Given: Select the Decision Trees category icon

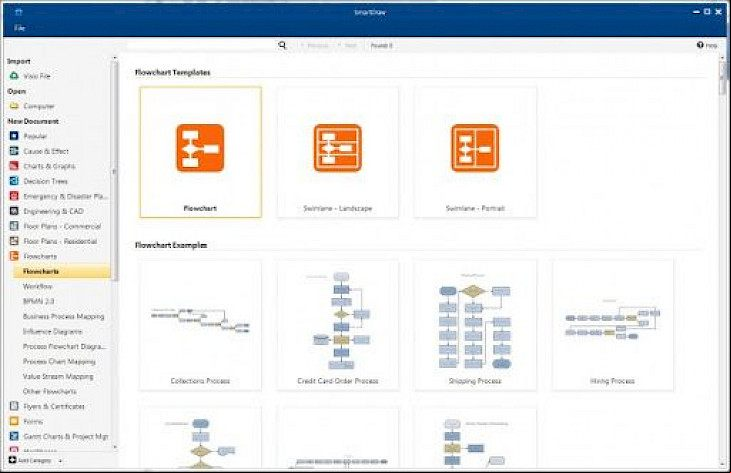Looking at the screenshot, I should [x=14, y=181].
